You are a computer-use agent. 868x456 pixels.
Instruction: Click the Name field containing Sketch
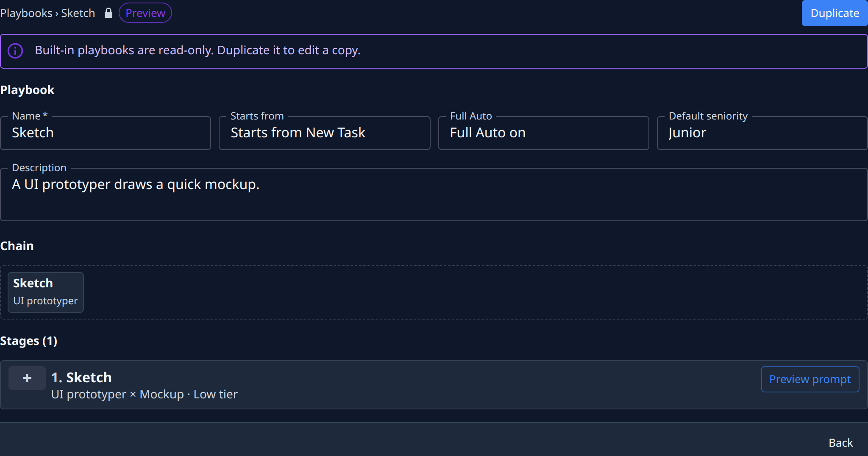[x=106, y=133]
